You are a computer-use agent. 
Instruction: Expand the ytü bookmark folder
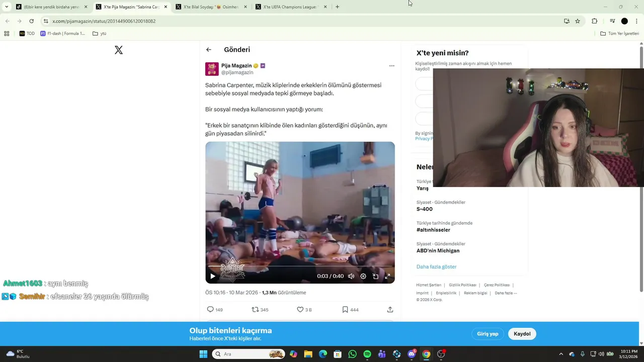pyautogui.click(x=100, y=34)
